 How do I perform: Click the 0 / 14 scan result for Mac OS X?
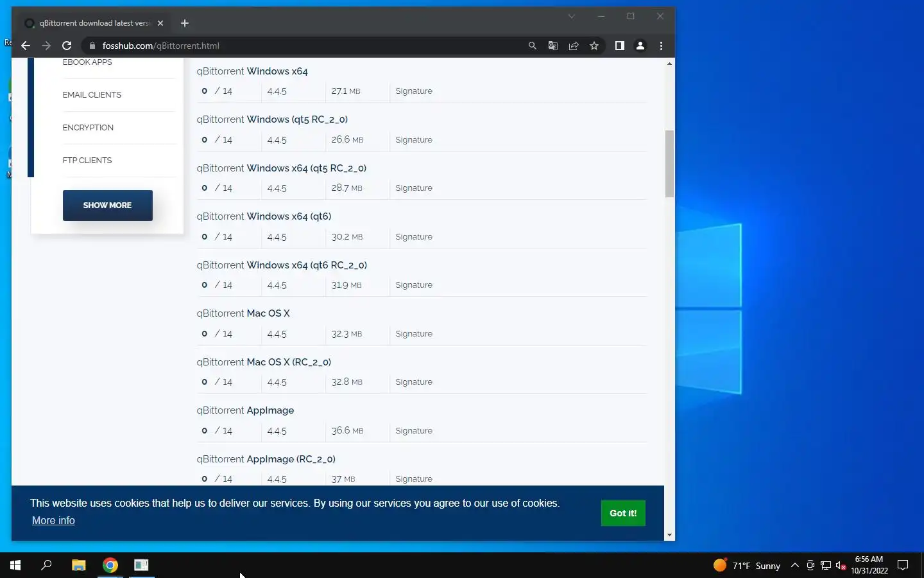pyautogui.click(x=217, y=334)
